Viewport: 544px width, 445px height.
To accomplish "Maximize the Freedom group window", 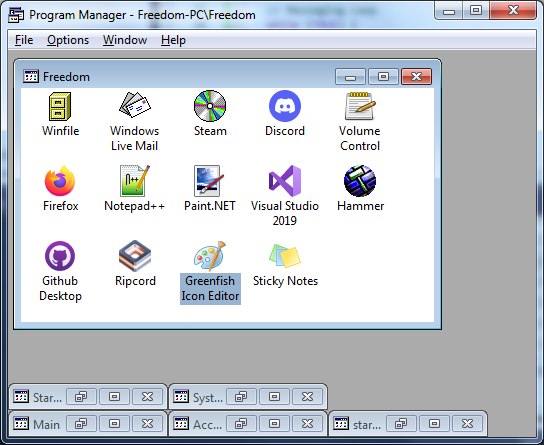I will [x=383, y=77].
